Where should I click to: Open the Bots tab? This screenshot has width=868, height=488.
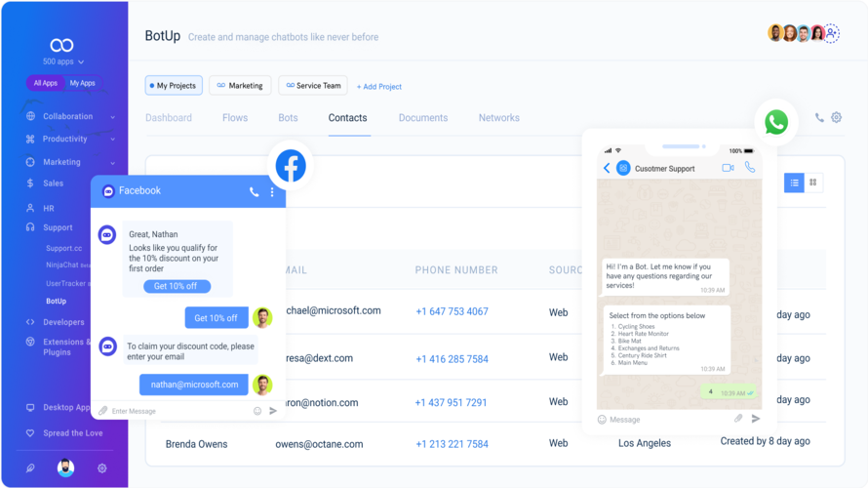tap(288, 118)
